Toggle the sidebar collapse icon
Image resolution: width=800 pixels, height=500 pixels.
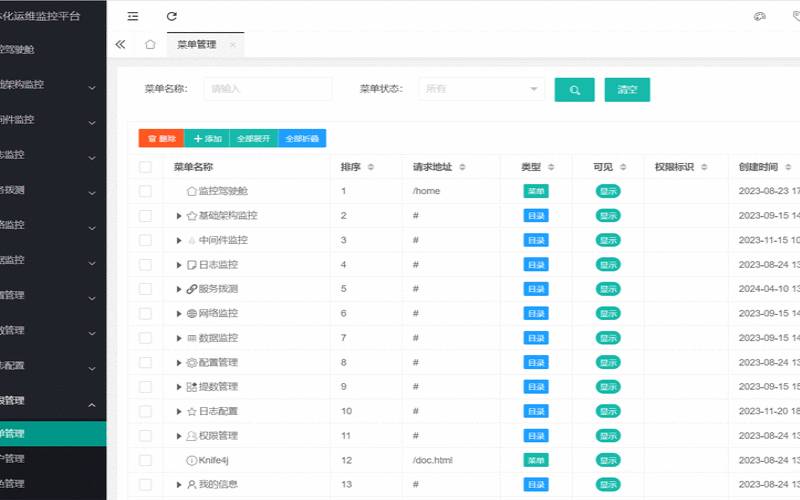pyautogui.click(x=133, y=16)
